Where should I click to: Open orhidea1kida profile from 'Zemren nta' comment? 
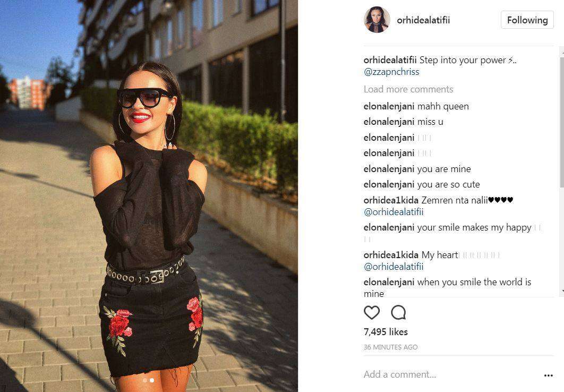coord(391,200)
